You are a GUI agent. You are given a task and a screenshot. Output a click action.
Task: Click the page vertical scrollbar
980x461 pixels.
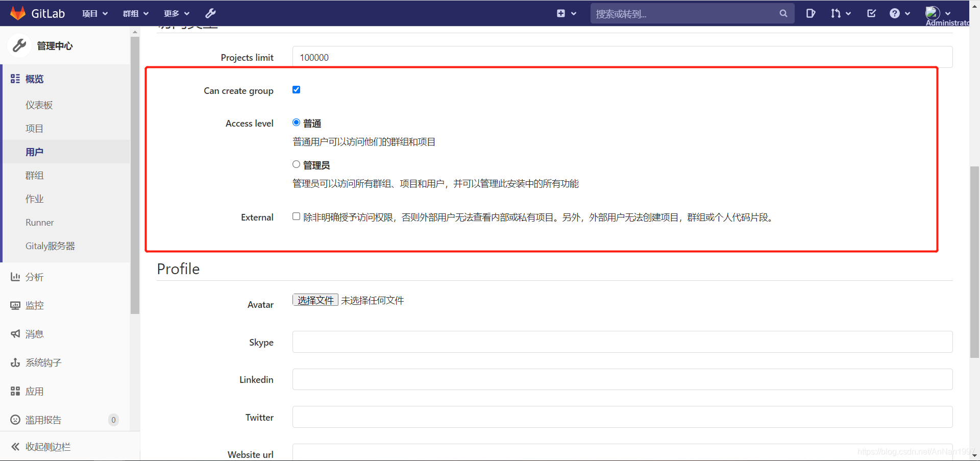click(x=974, y=261)
